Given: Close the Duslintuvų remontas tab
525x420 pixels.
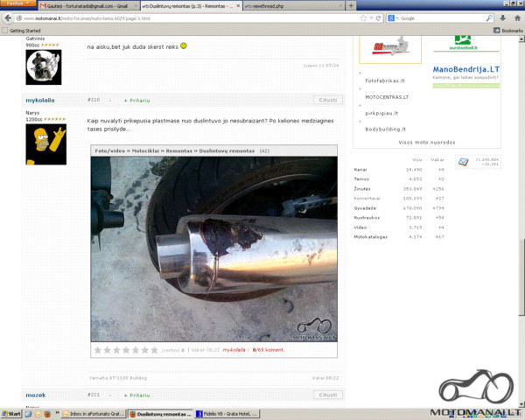Looking at the screenshot, I should pyautogui.click(x=238, y=6).
